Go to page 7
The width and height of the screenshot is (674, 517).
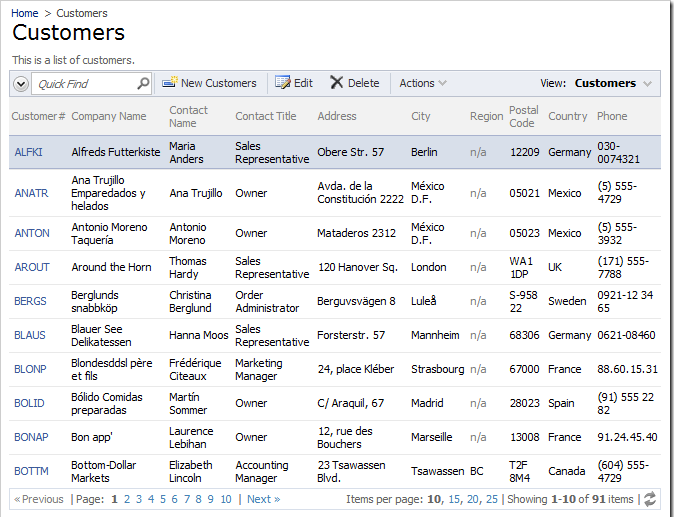[187, 499]
